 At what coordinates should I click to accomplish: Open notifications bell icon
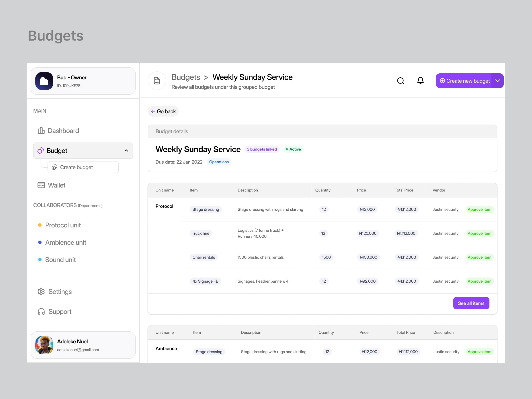click(420, 80)
